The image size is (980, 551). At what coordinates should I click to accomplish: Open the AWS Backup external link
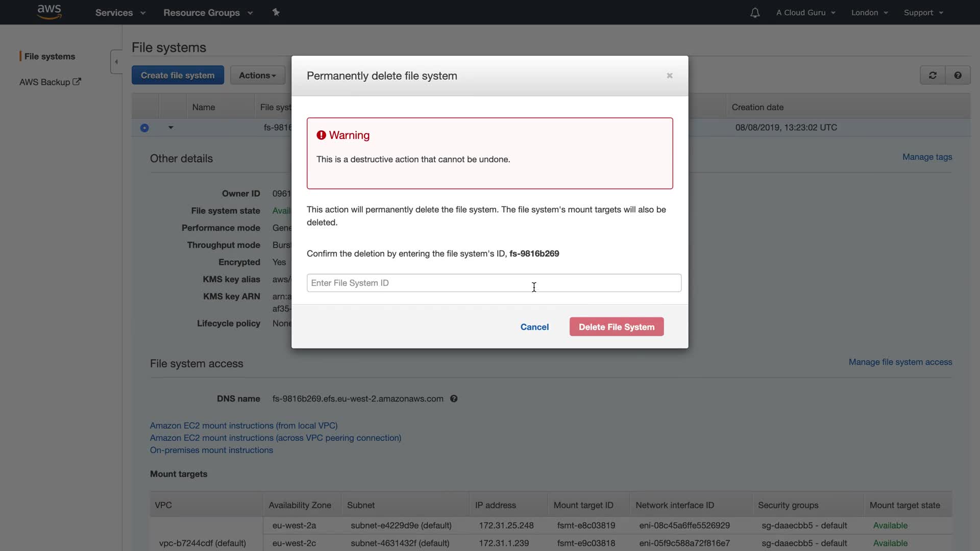click(50, 82)
